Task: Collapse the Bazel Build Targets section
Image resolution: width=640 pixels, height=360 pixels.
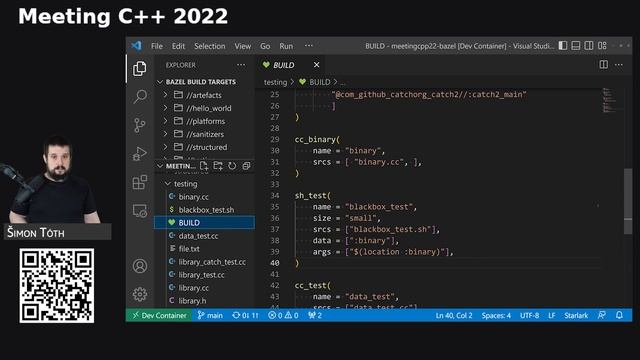Action: pos(204,82)
